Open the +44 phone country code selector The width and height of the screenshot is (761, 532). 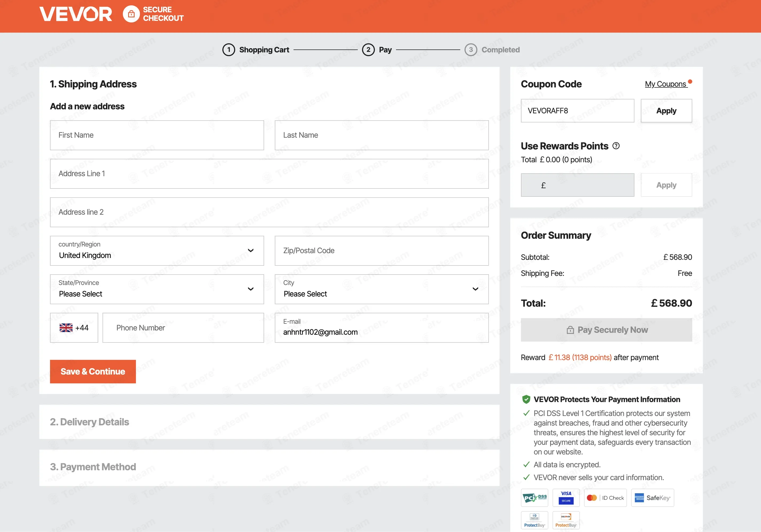click(74, 328)
